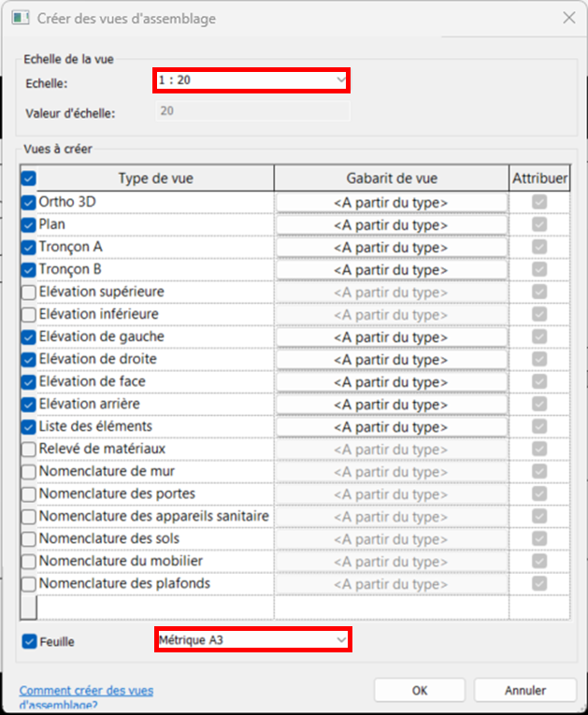
Task: Click the Type de vue column header
Action: (155, 179)
